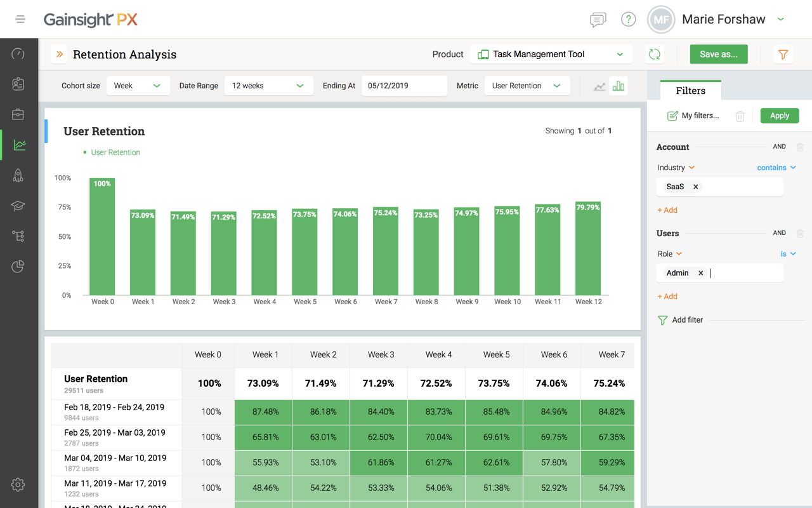The width and height of the screenshot is (812, 508).
Task: Switch to bar chart view
Action: [618, 86]
